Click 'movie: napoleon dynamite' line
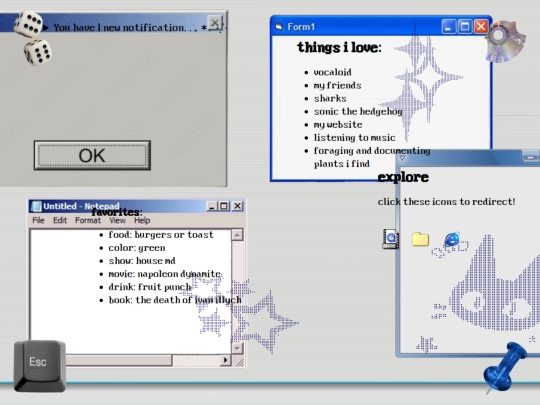Viewport: 540px width, 405px height. tap(165, 274)
